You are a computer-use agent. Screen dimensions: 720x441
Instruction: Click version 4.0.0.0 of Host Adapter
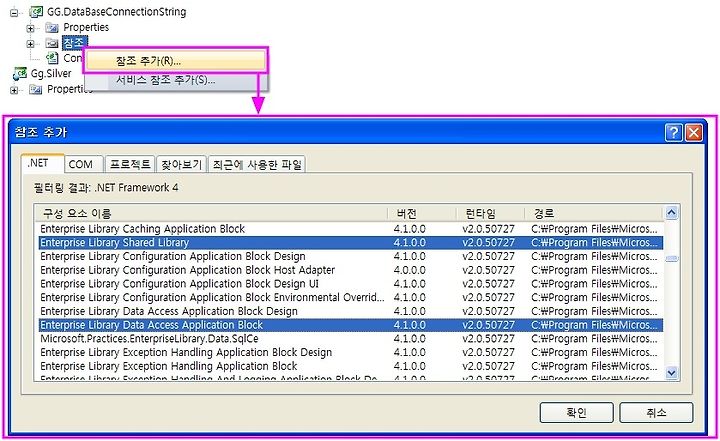pyautogui.click(x=410, y=270)
